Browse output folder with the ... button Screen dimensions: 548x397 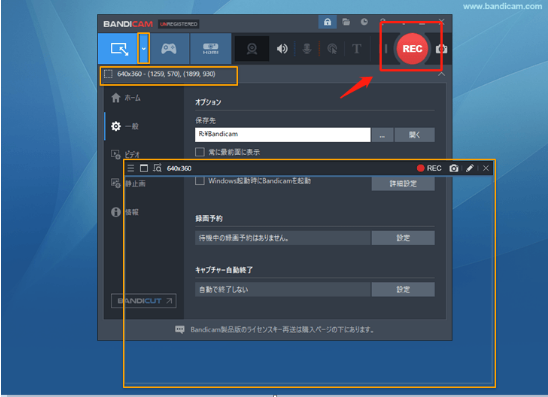point(382,135)
